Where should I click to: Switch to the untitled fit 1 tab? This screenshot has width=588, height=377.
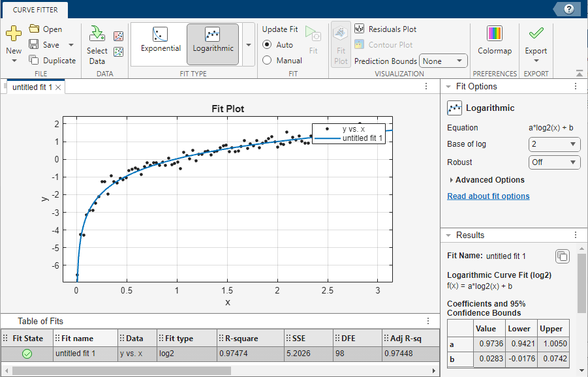[x=32, y=87]
